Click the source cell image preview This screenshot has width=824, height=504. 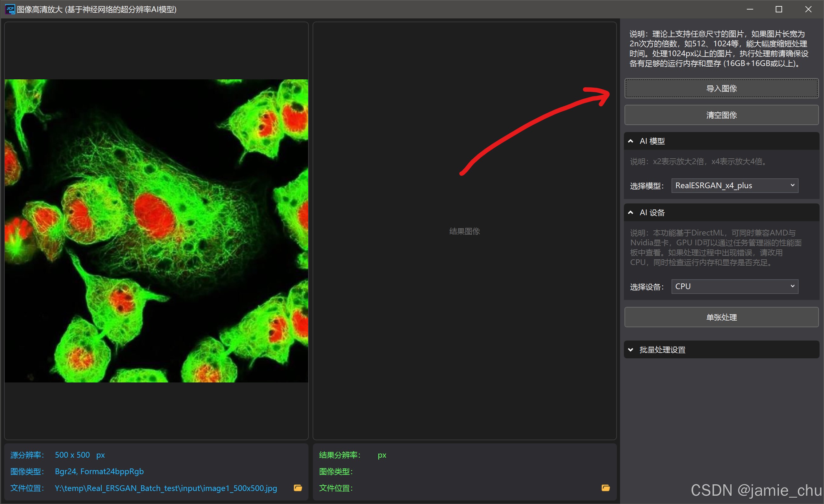(x=156, y=231)
